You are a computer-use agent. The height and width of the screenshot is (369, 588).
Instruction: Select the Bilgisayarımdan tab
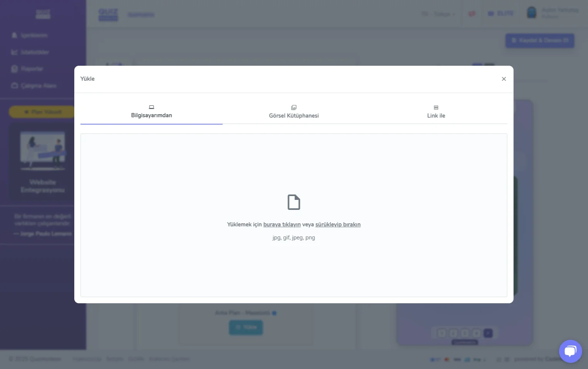(151, 115)
